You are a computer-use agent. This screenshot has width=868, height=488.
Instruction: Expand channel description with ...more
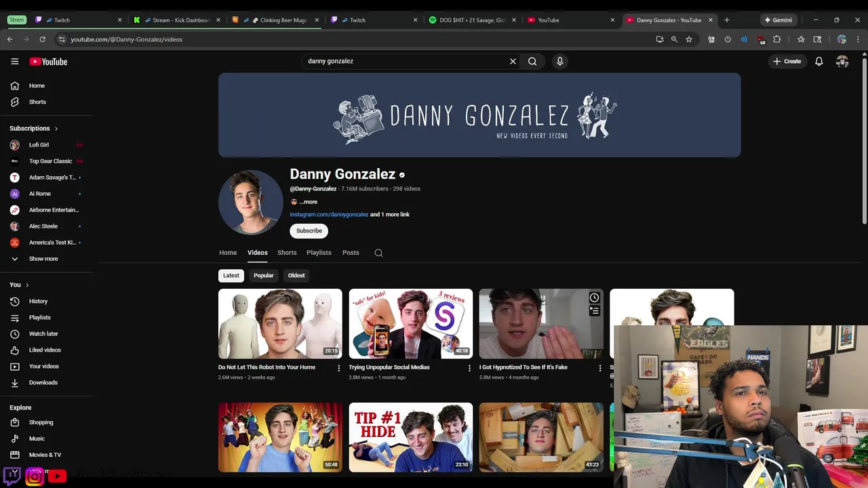pyautogui.click(x=309, y=202)
